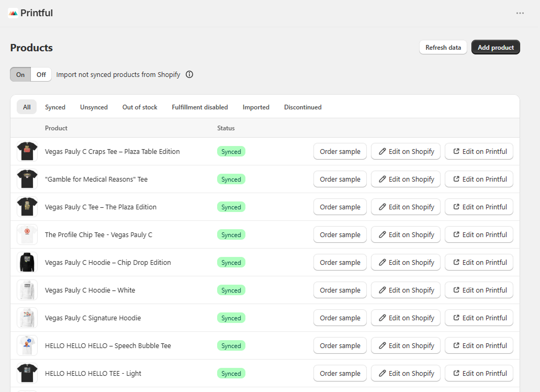This screenshot has height=392, width=540.
Task: Click the Refresh data button
Action: [443, 48]
